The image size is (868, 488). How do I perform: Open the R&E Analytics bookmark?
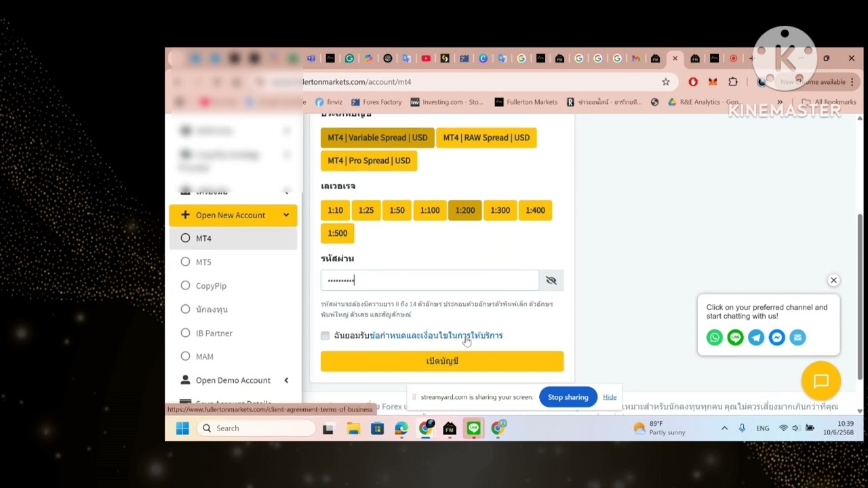pos(704,102)
